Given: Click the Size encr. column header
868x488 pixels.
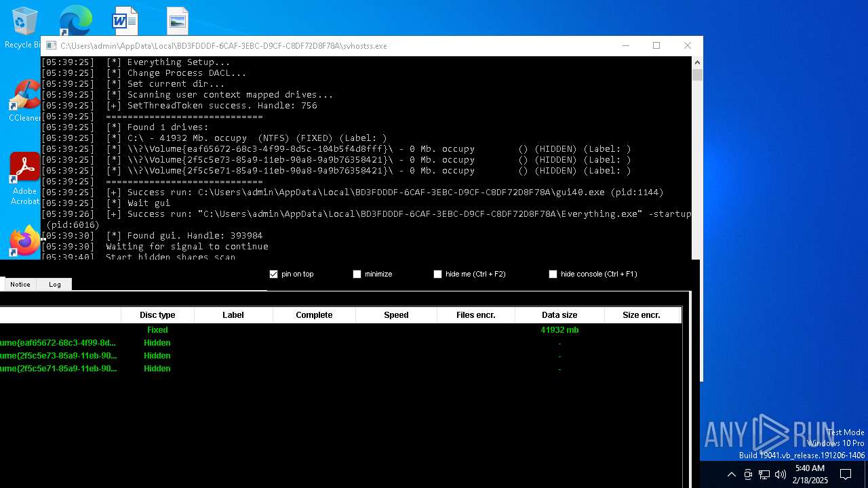Looking at the screenshot, I should pyautogui.click(x=642, y=315).
